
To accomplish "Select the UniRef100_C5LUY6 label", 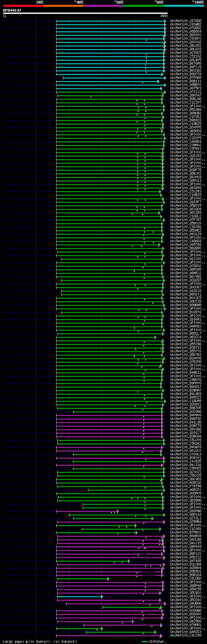I will tap(186, 440).
